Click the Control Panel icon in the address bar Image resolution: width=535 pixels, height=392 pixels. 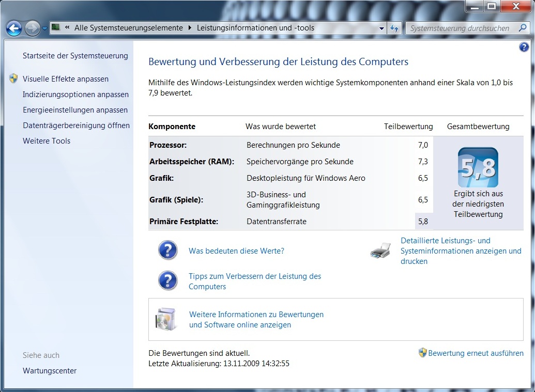[x=56, y=27]
